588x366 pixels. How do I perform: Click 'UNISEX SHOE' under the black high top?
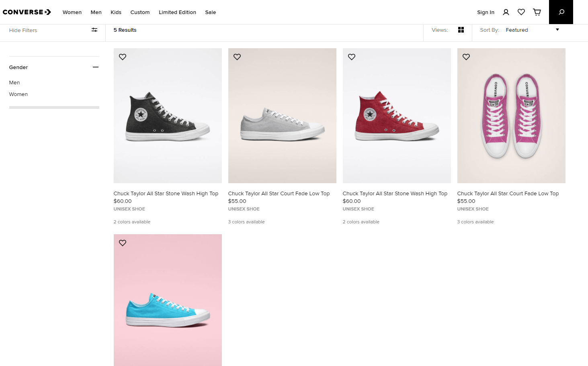tap(129, 209)
